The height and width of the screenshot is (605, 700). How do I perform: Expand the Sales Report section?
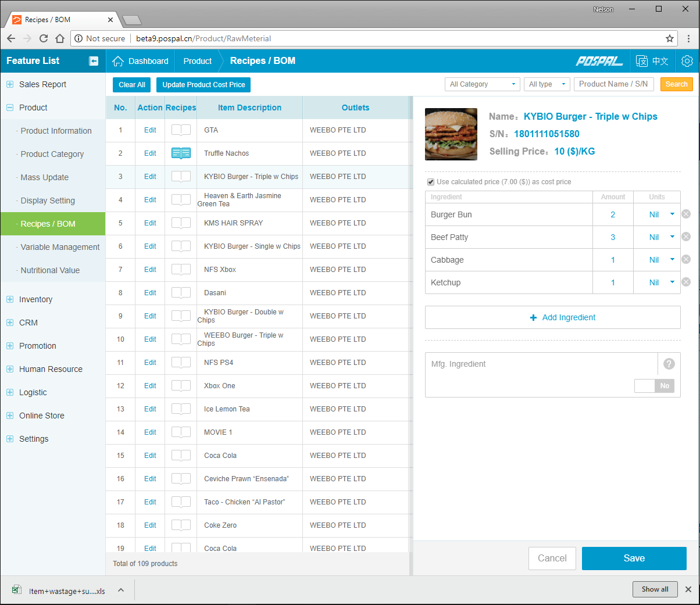(x=10, y=84)
